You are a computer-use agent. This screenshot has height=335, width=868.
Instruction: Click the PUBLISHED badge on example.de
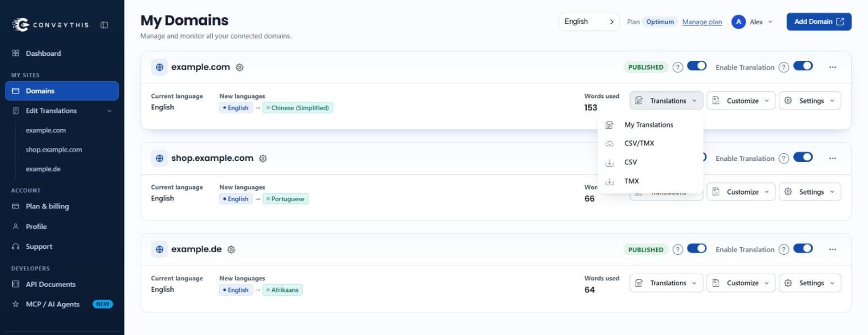[645, 250]
